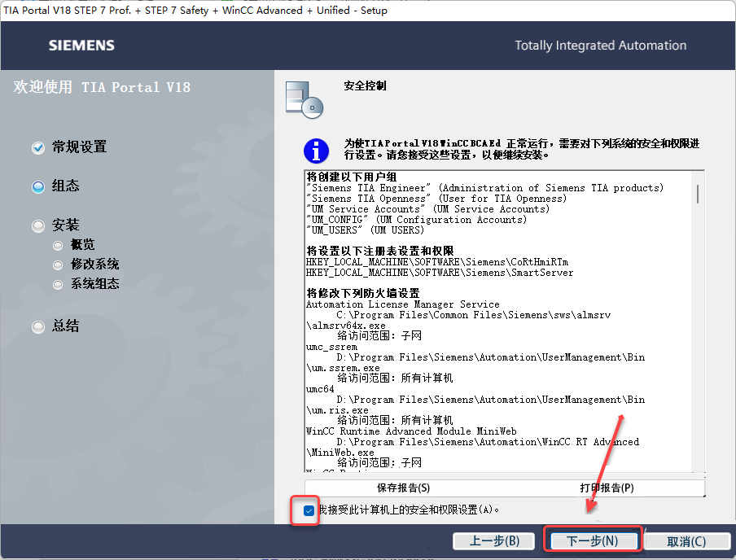Click the 打印报告 button
This screenshot has width=736, height=560.
tap(604, 488)
